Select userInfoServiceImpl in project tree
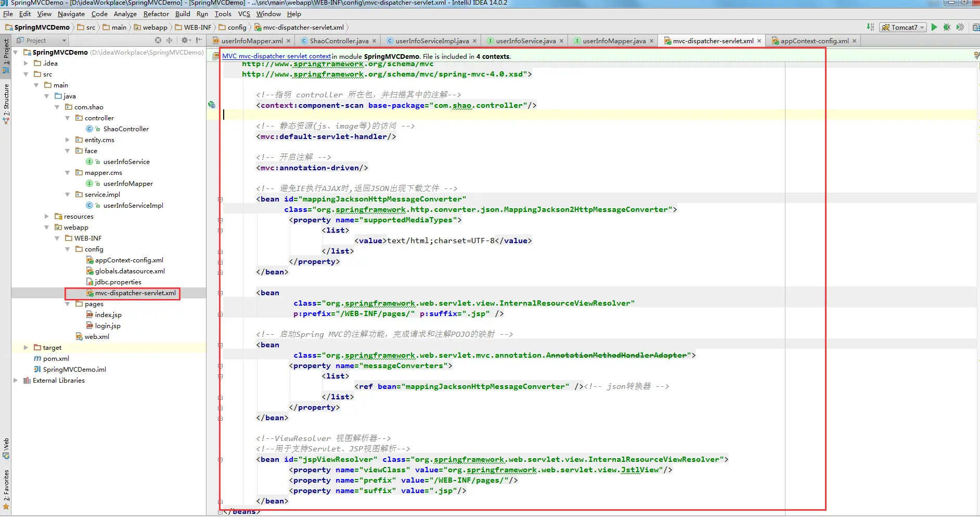 pos(133,205)
